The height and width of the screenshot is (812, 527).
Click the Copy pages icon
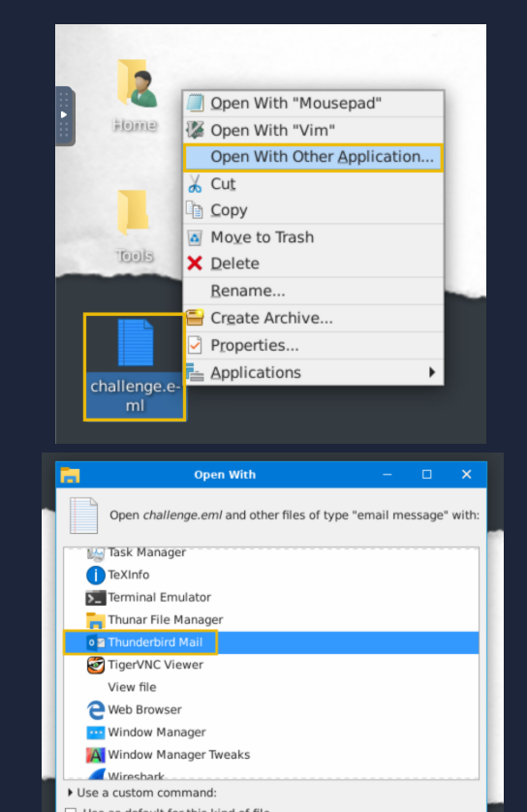pyautogui.click(x=195, y=209)
